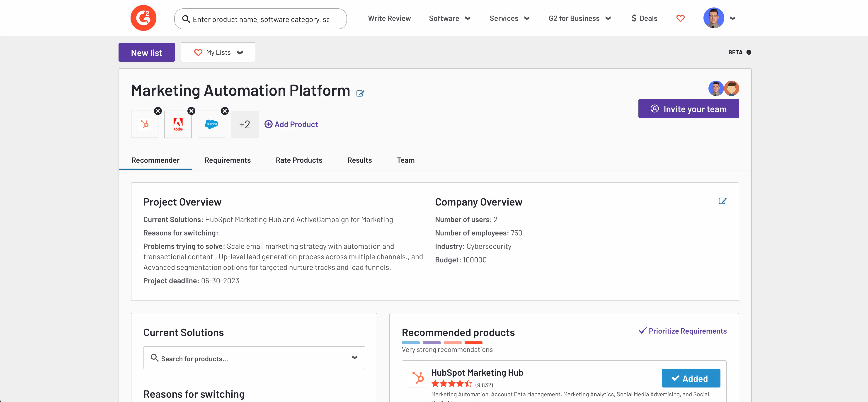Click the heart icon in My Lists

(198, 52)
